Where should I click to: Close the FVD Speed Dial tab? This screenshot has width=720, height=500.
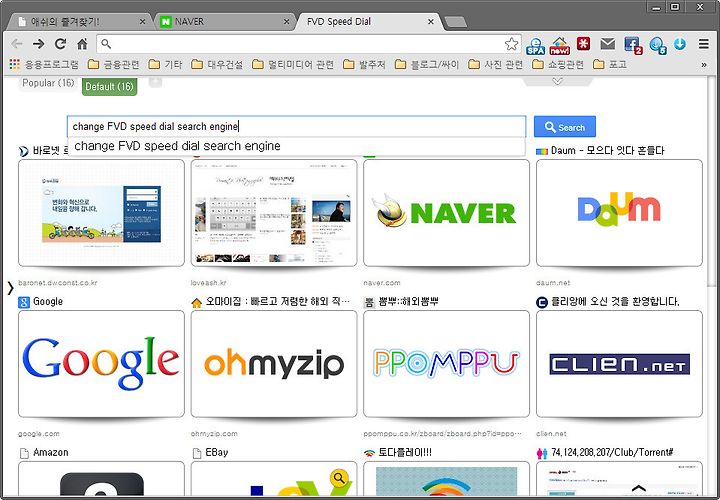point(431,22)
